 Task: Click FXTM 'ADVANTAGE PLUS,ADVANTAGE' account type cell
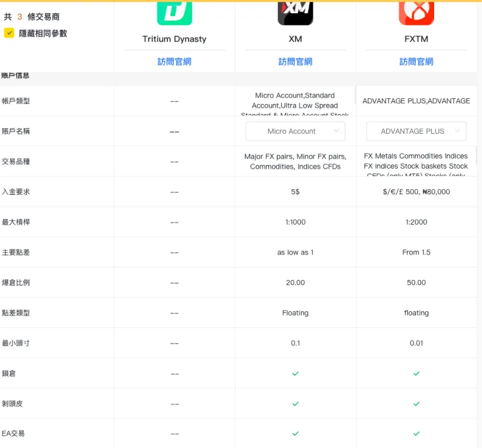(416, 101)
